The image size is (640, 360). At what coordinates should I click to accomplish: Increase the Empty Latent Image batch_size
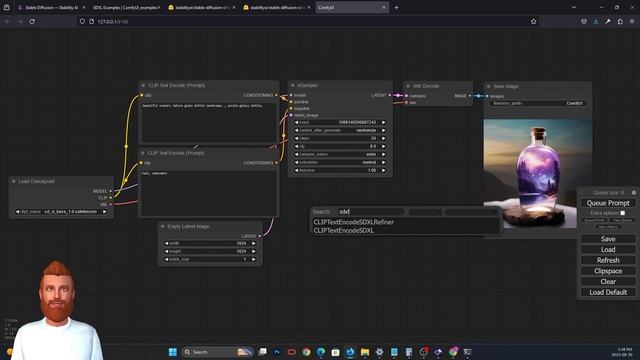click(x=253, y=259)
